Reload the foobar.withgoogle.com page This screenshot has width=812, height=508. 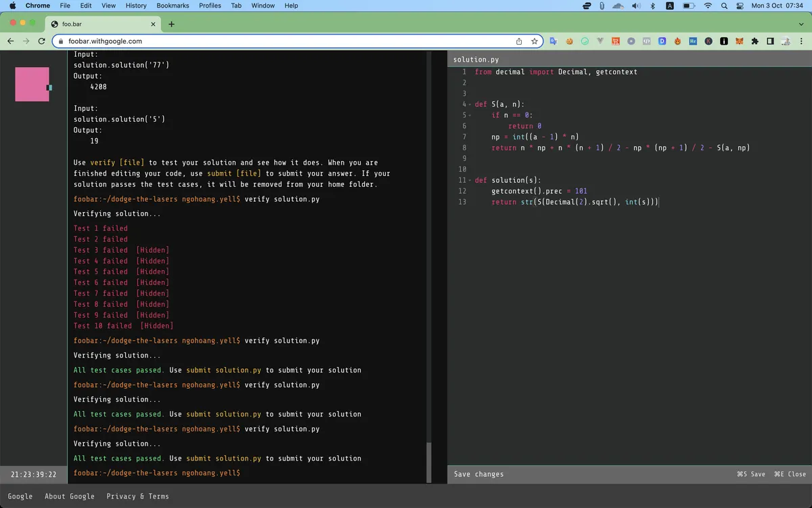click(x=41, y=41)
